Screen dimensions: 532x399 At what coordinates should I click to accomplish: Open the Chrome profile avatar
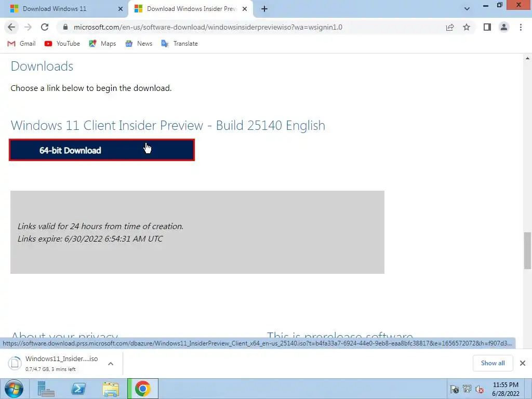coord(504,27)
